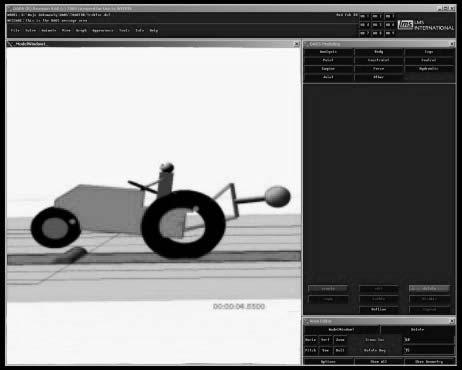Open the Appearance menu
The image size is (462, 370).
point(103,30)
